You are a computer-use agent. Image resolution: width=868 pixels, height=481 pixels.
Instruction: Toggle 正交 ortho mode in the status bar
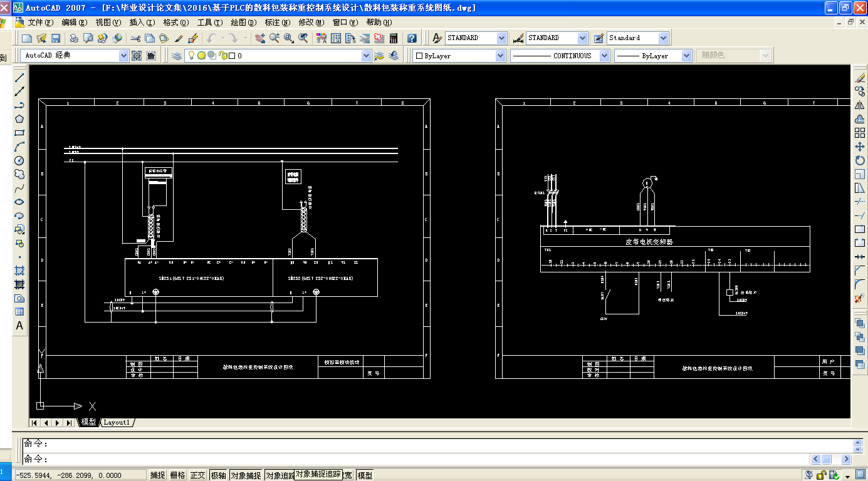point(197,475)
